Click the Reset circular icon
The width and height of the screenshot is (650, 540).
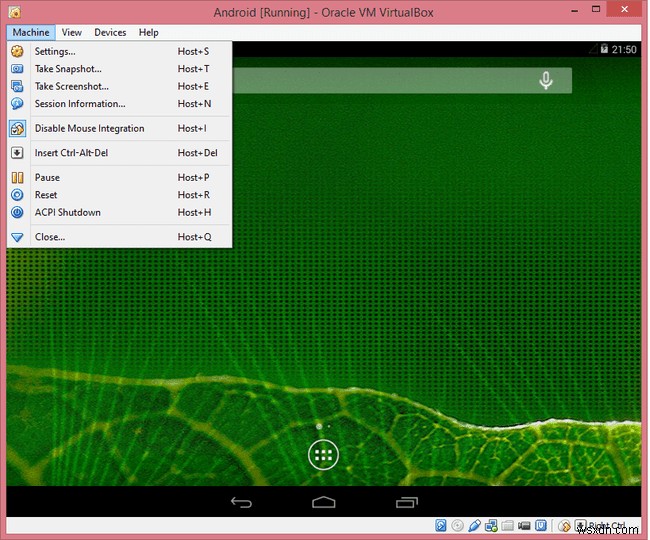click(x=17, y=195)
